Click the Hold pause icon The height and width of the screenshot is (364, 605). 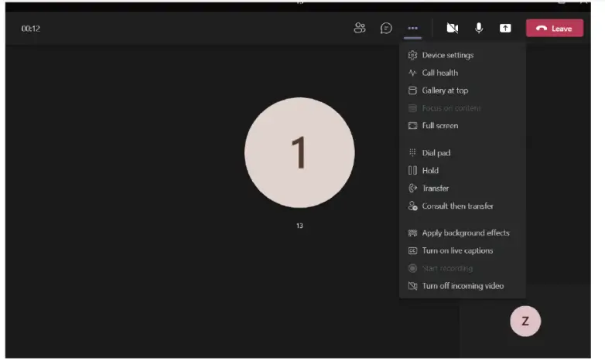click(412, 171)
